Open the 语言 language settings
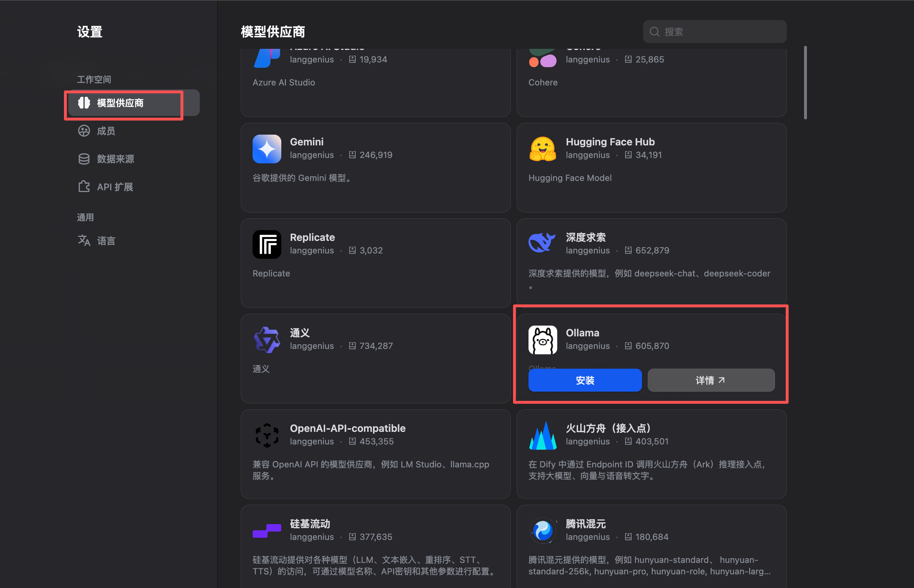This screenshot has height=588, width=914. (x=106, y=241)
